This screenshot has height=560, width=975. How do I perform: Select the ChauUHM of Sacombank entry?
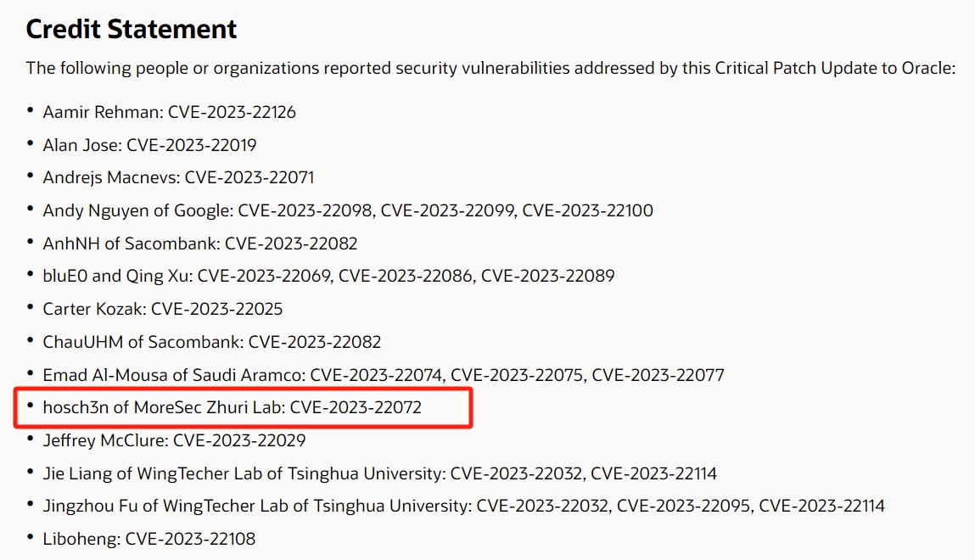pos(211,342)
